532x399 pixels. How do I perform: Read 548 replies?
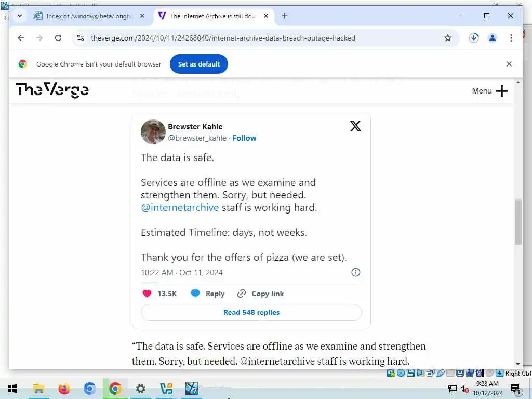pos(251,312)
